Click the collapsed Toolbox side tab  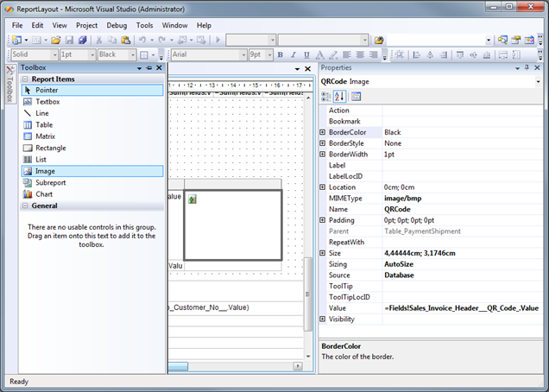point(10,85)
